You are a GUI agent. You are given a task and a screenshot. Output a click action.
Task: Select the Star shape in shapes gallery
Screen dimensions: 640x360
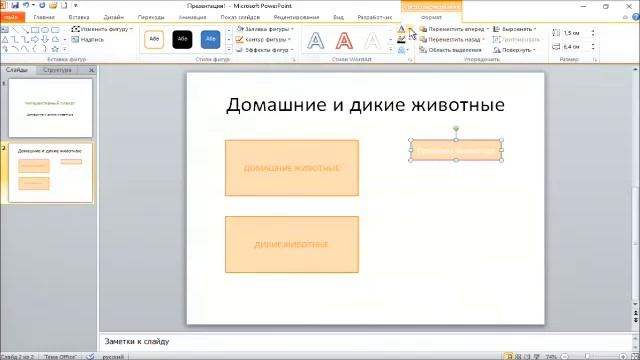[55, 49]
